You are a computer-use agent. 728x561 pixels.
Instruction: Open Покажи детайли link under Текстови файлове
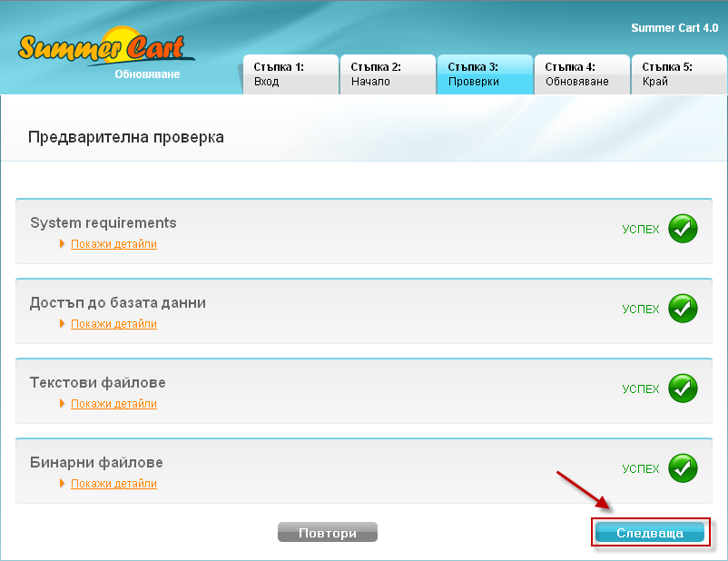[113, 404]
